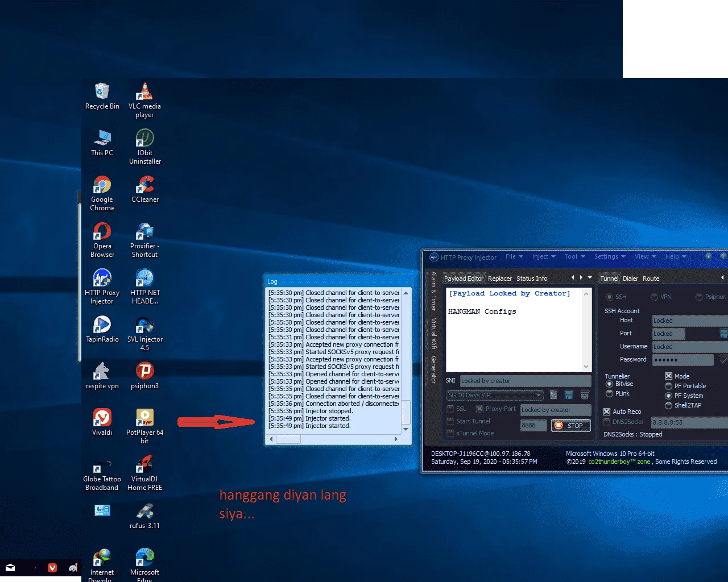
Task: Select VirtualDJ Home FREE desktop icon
Action: 144,473
